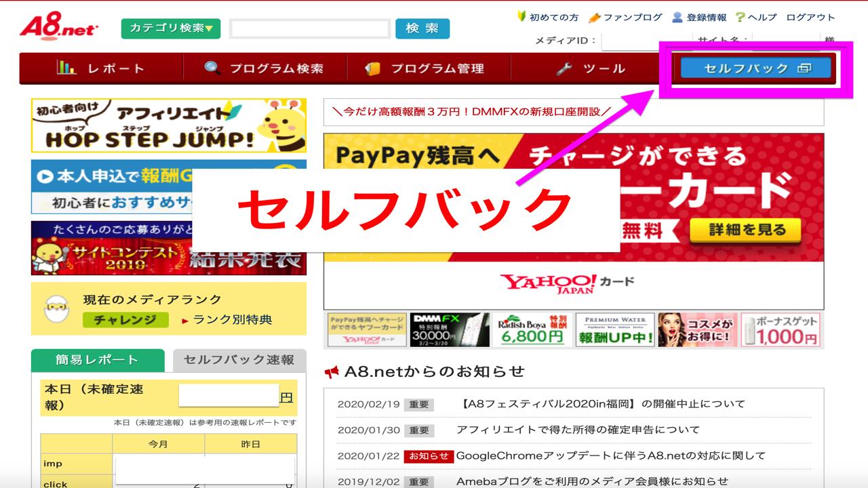Click the A8.net logo
Viewport: 868px width, 488px height.
(59, 27)
